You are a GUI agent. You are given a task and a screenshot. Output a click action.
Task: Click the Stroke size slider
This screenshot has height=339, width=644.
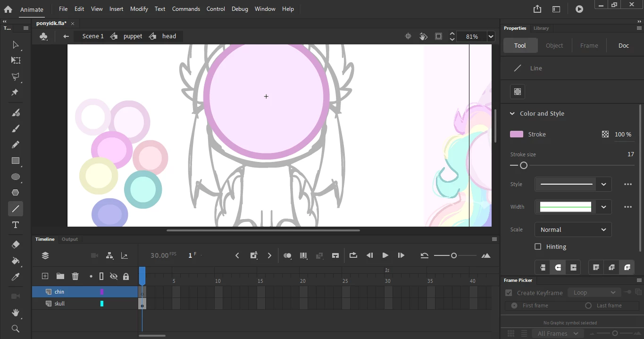572,166
